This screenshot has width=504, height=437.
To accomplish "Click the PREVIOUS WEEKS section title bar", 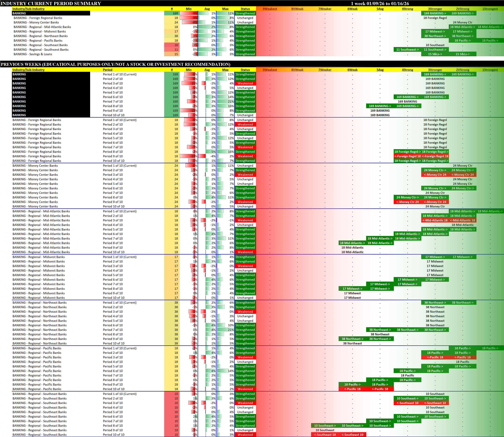I will pos(115,64).
